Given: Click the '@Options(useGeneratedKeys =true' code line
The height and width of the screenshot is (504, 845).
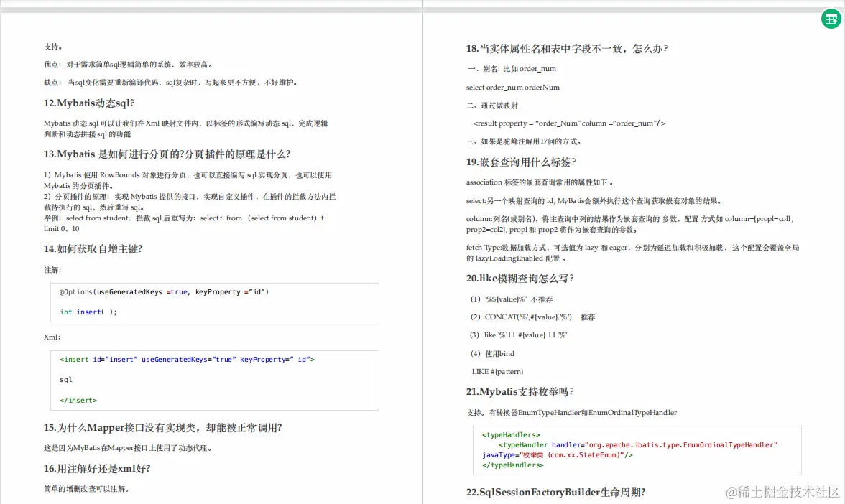Looking at the screenshot, I should click(x=164, y=291).
